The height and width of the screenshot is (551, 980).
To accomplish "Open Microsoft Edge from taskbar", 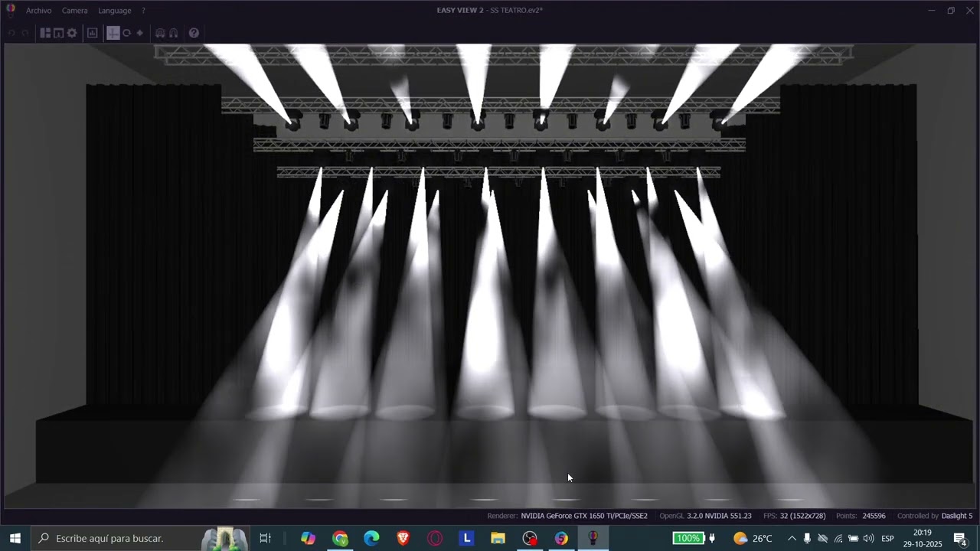I will 371,538.
